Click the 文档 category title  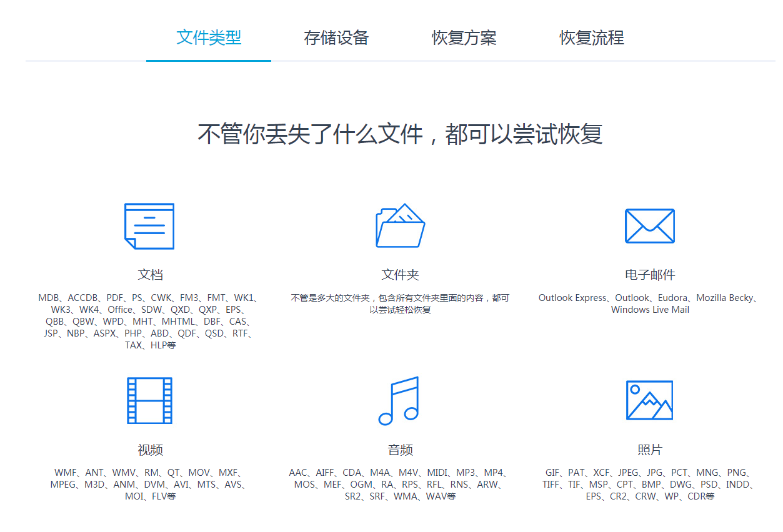point(150,275)
